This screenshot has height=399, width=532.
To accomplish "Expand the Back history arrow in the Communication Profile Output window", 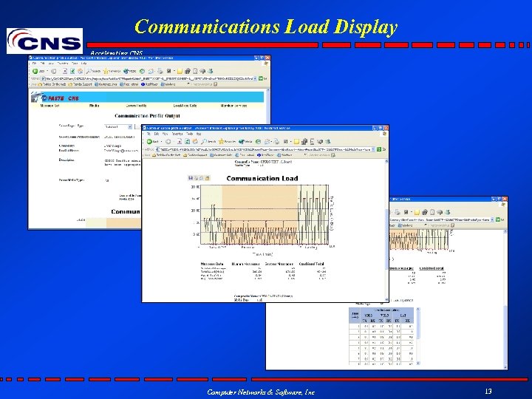I will pos(47,71).
